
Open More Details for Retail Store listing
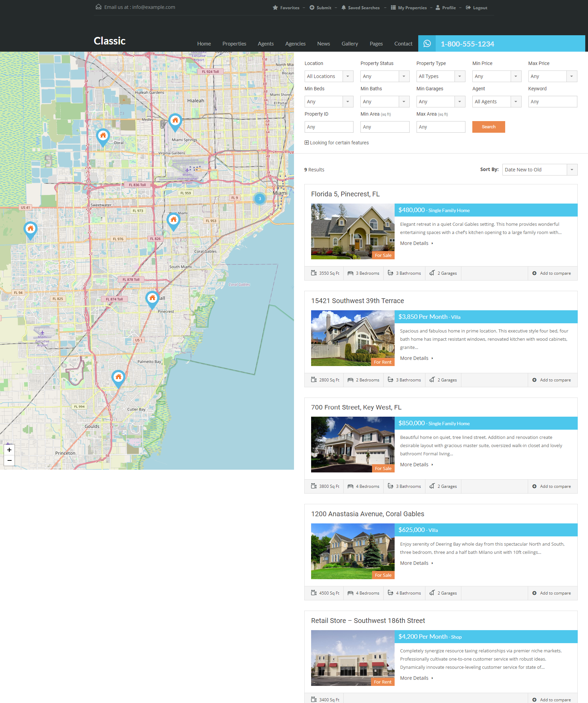coord(416,678)
